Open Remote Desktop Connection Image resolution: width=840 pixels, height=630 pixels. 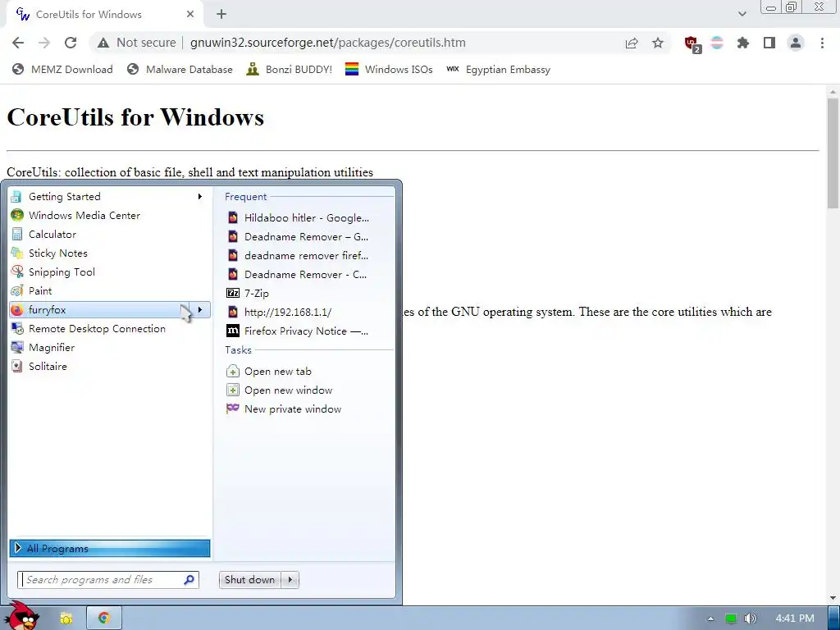pyautogui.click(x=109, y=328)
